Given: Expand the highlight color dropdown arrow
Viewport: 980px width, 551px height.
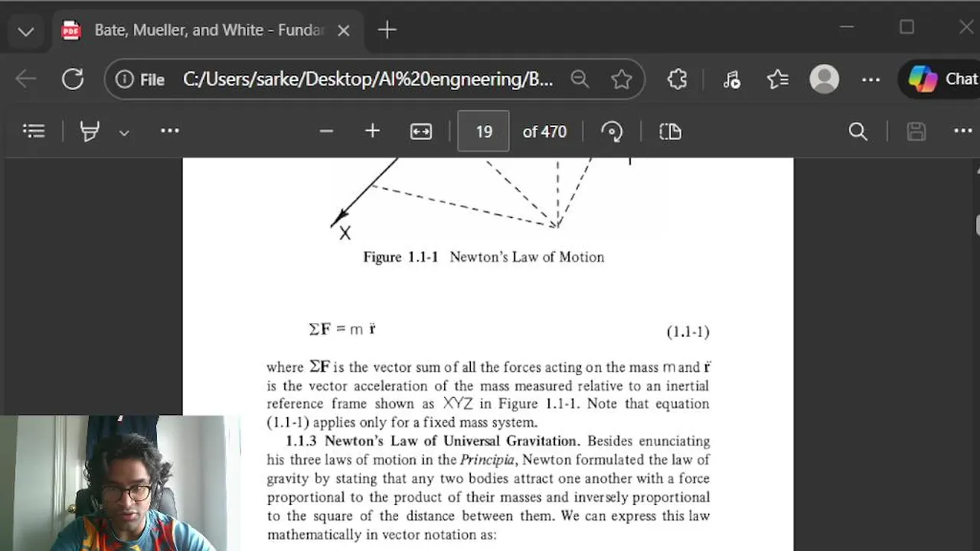Looking at the screenshot, I should point(124,132).
